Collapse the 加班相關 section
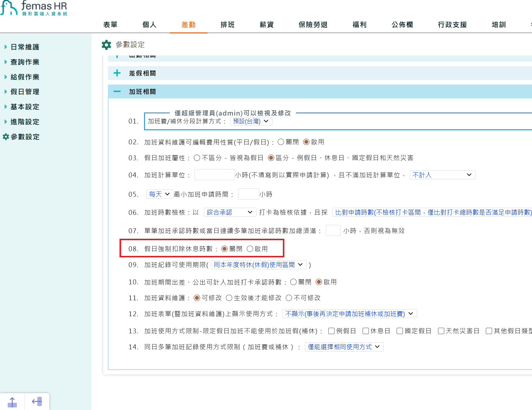 tap(320, 92)
